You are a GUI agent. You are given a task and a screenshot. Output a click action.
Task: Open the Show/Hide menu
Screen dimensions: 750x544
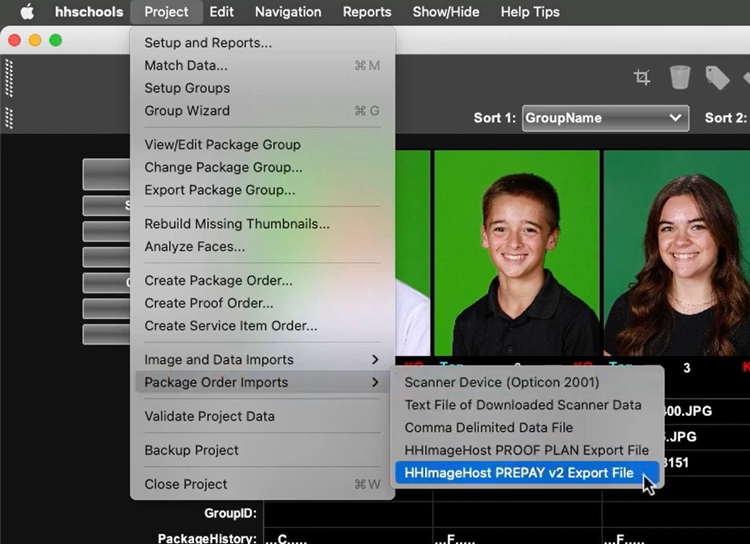pyautogui.click(x=446, y=11)
